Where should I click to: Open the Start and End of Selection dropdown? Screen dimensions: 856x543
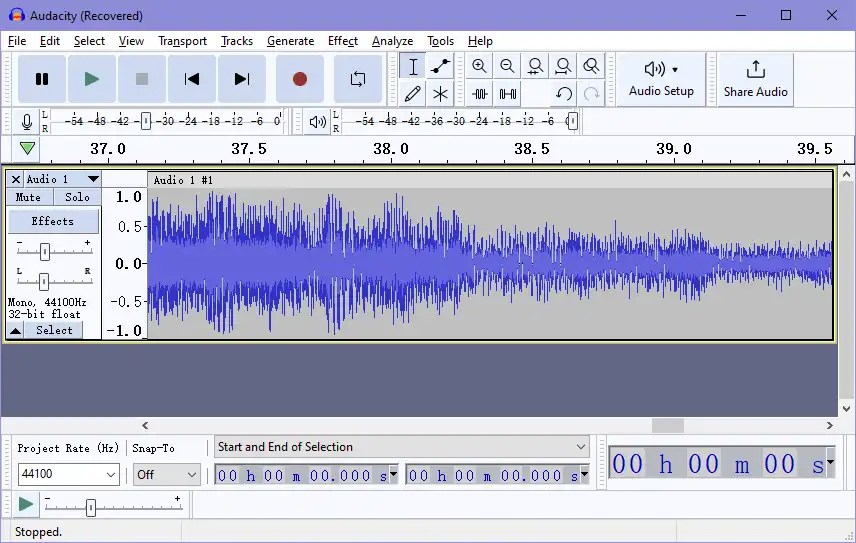pos(402,447)
